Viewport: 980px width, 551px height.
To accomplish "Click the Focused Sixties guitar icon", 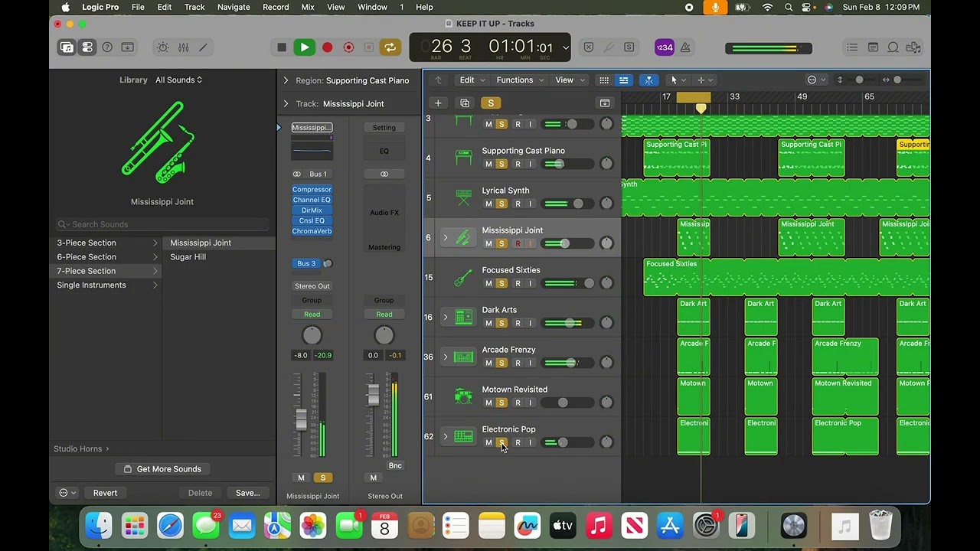I will [463, 278].
